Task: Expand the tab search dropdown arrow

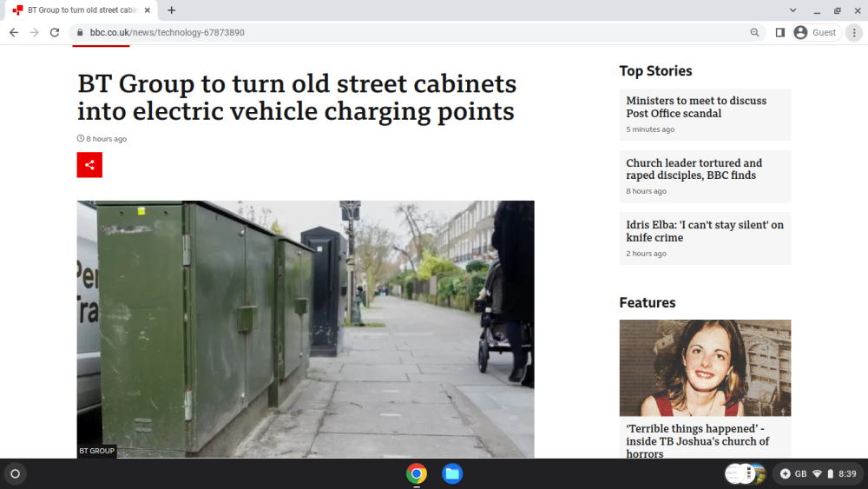Action: click(x=792, y=10)
